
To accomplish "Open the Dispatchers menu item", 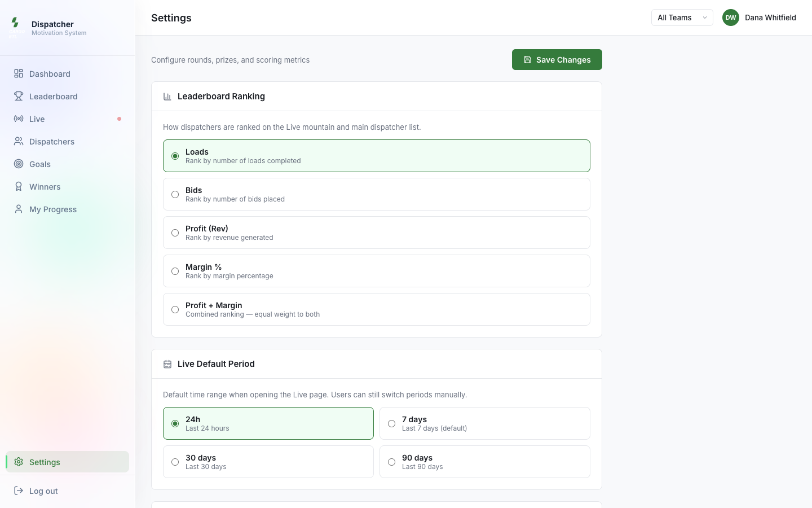I will coord(68,141).
